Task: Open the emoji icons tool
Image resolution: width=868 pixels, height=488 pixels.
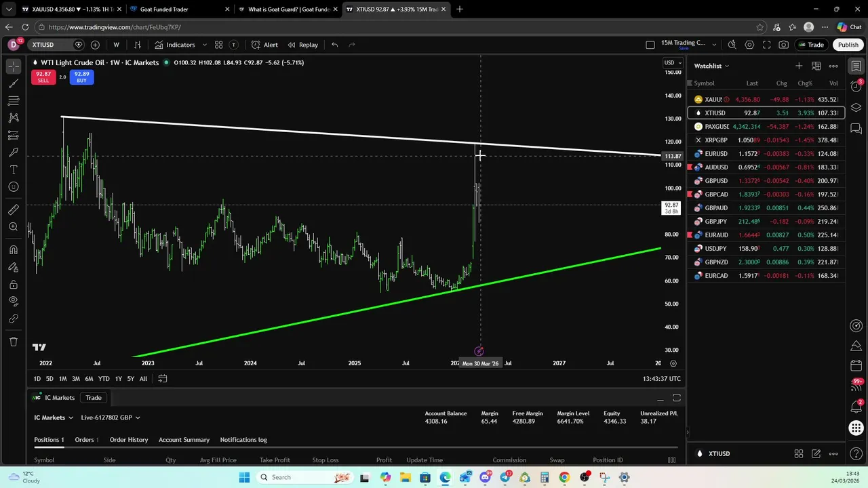Action: click(x=14, y=187)
